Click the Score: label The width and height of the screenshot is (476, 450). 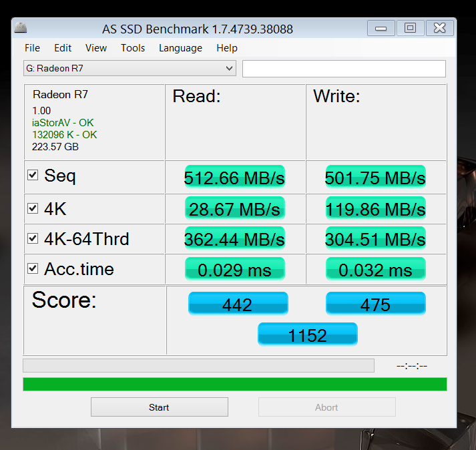point(64,300)
